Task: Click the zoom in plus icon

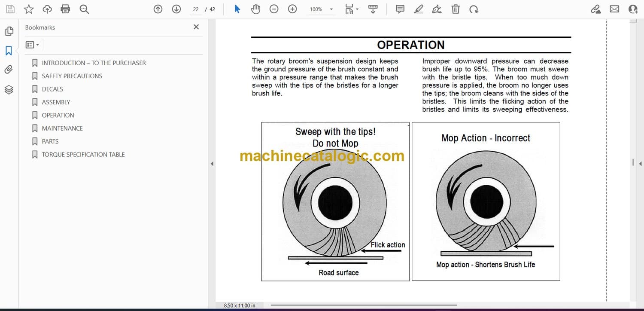Action: point(292,9)
